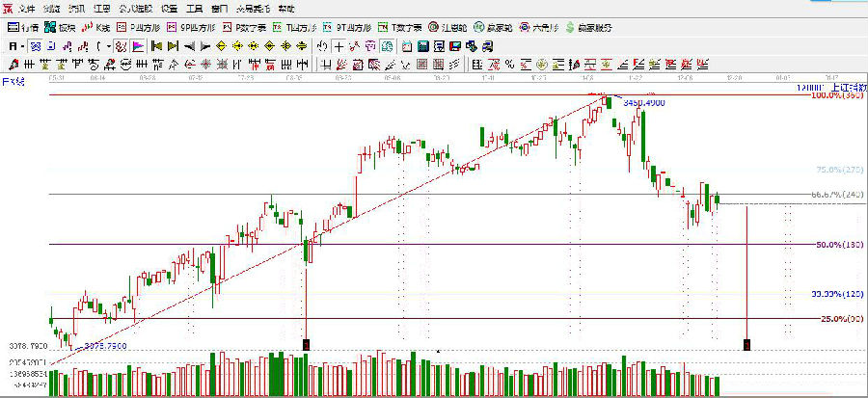
Task: Open the 工具 (Tools) menu
Action: pos(195,8)
